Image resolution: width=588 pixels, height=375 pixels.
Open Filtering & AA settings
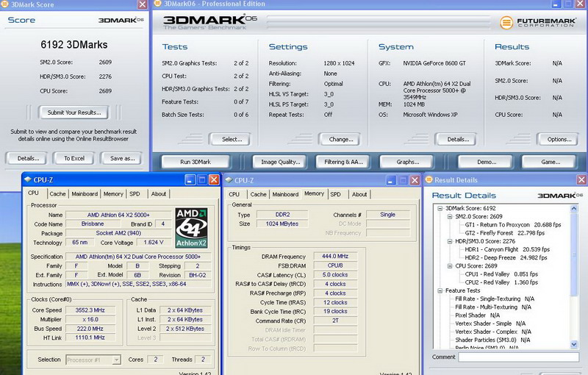(x=343, y=162)
